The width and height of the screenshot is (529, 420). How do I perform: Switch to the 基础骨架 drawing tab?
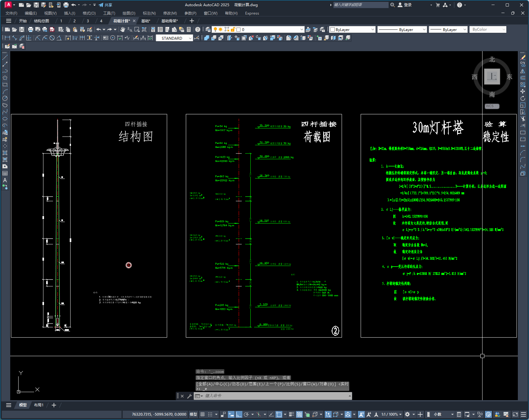[x=170, y=21]
